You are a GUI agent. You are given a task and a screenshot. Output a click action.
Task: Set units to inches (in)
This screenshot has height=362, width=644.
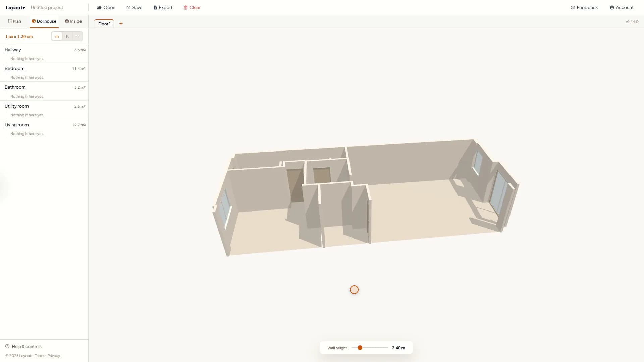77,36
